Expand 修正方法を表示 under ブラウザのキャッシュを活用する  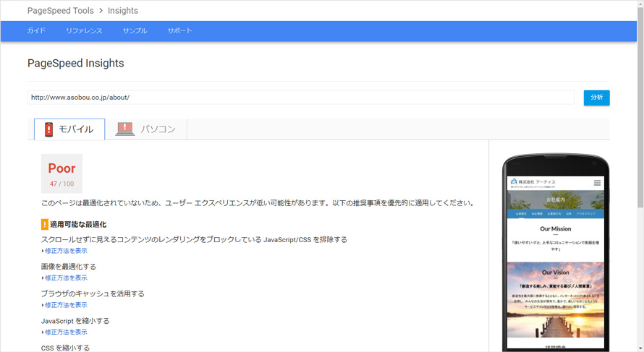coord(66,305)
